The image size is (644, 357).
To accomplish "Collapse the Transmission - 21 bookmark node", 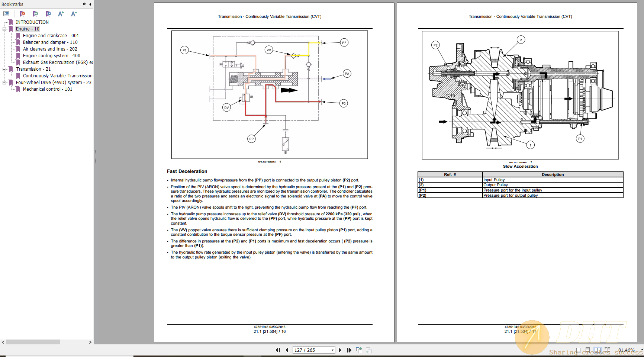I will tap(4, 69).
